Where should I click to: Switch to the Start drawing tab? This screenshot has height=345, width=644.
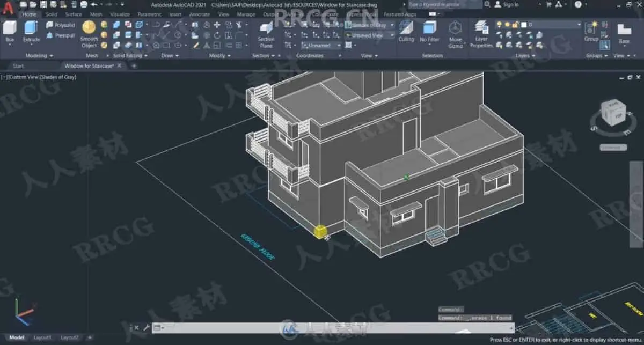[18, 66]
